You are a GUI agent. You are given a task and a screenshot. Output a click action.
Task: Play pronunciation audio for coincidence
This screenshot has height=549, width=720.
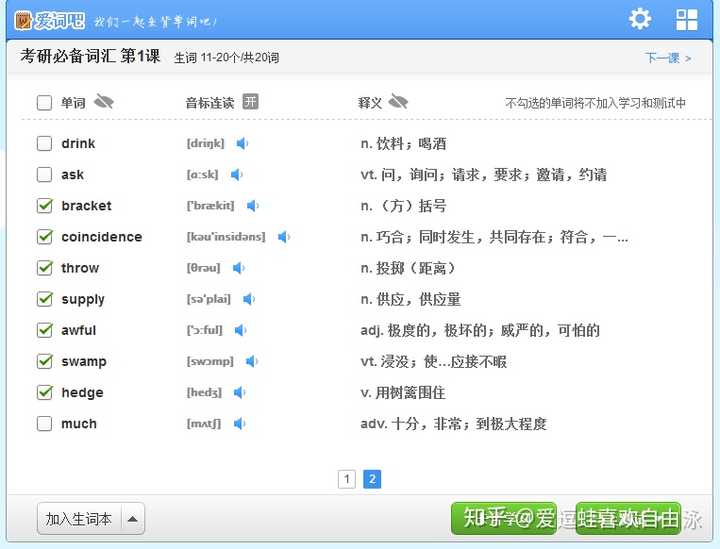pyautogui.click(x=283, y=237)
